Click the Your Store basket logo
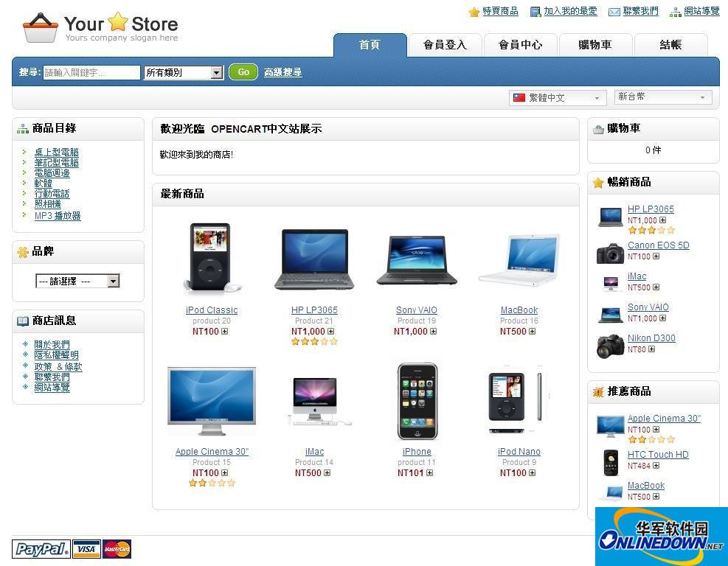Screen dimensions: 728x566 (41, 29)
